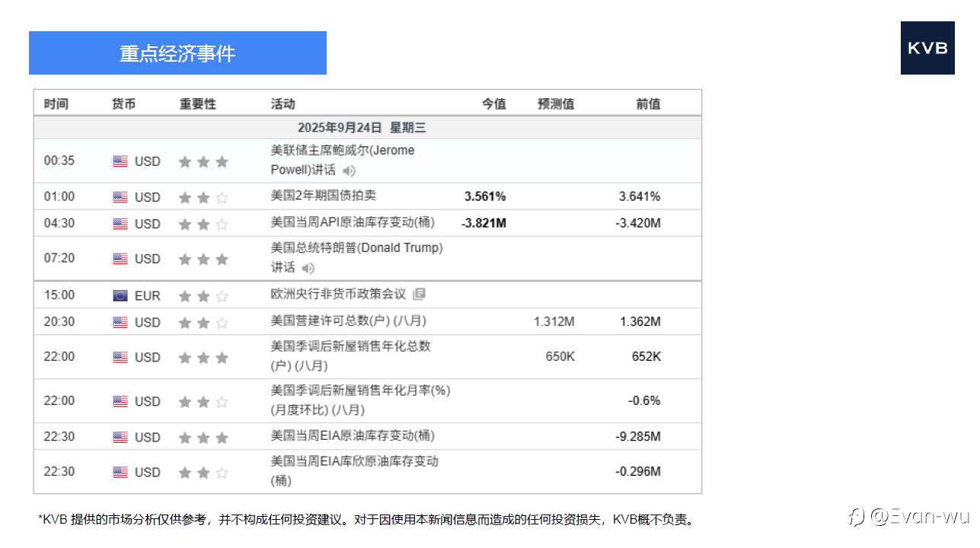Click the forecast value 1.312M
980x548 pixels.
coord(554,321)
